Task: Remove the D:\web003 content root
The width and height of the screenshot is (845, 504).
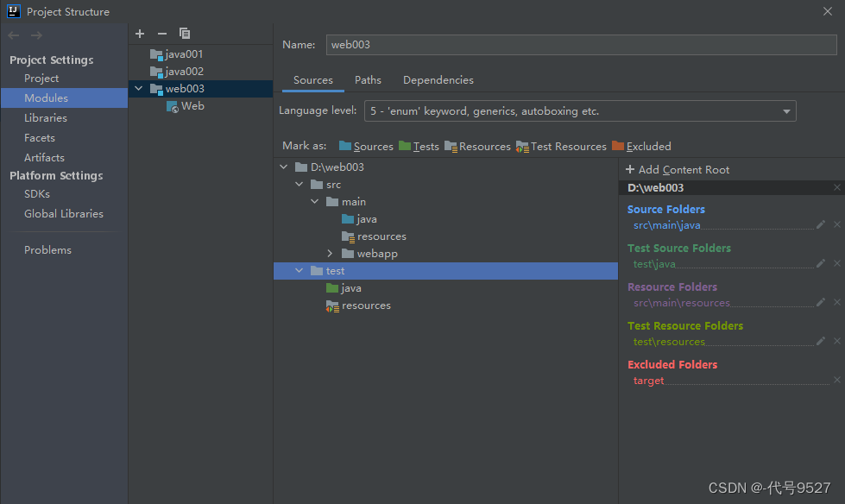Action: coord(837,187)
